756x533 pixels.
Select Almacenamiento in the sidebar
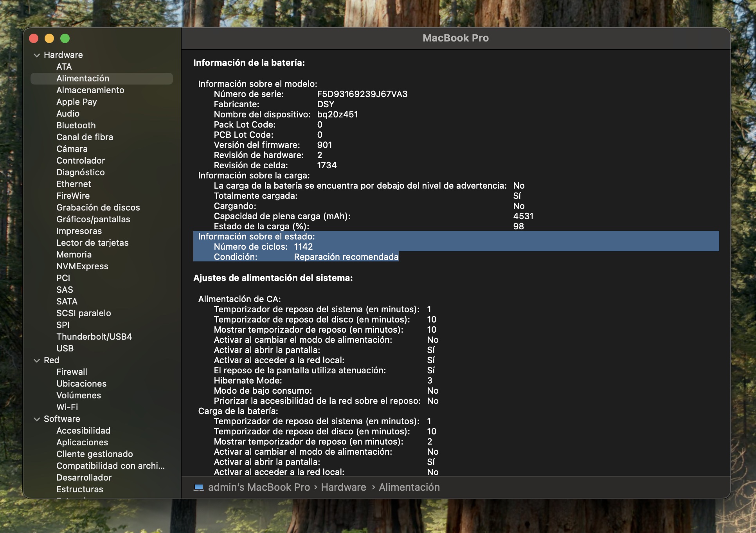pyautogui.click(x=90, y=90)
